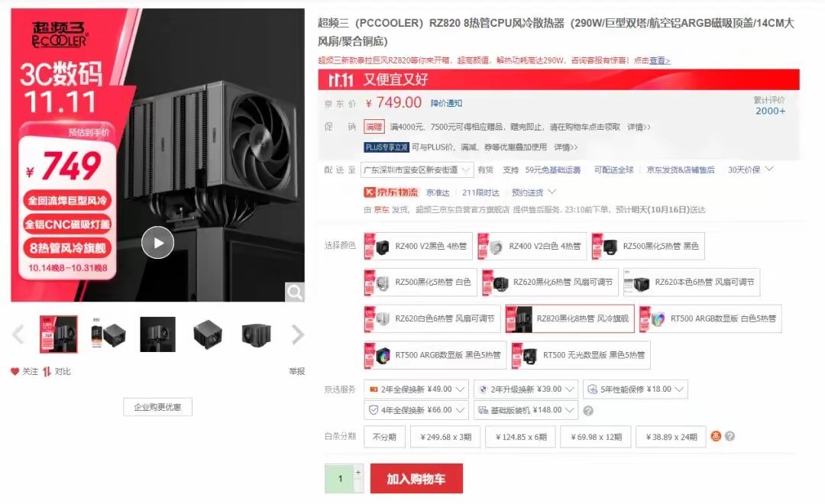Click the 降价通知 price alert link
This screenshot has width=825, height=504.
446,103
